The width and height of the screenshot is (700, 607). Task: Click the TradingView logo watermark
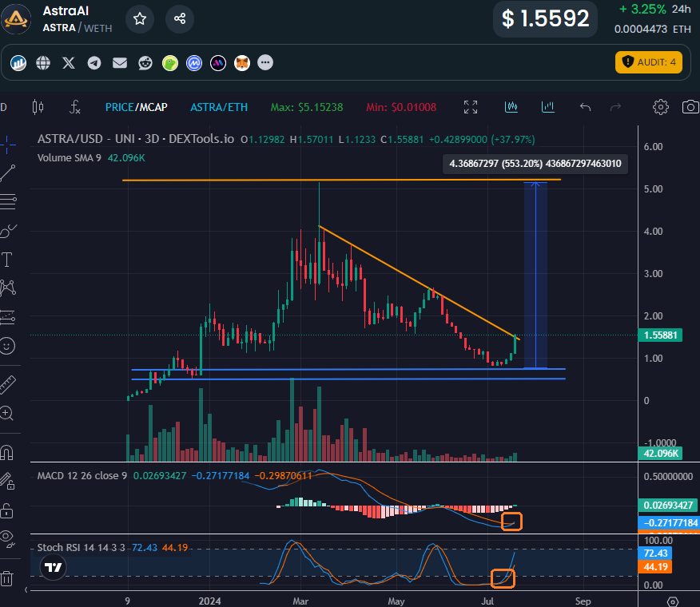point(52,566)
